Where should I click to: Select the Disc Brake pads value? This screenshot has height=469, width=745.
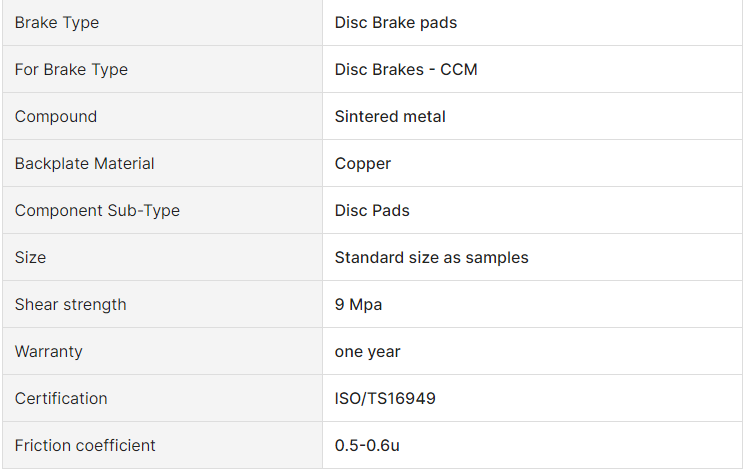tap(395, 23)
